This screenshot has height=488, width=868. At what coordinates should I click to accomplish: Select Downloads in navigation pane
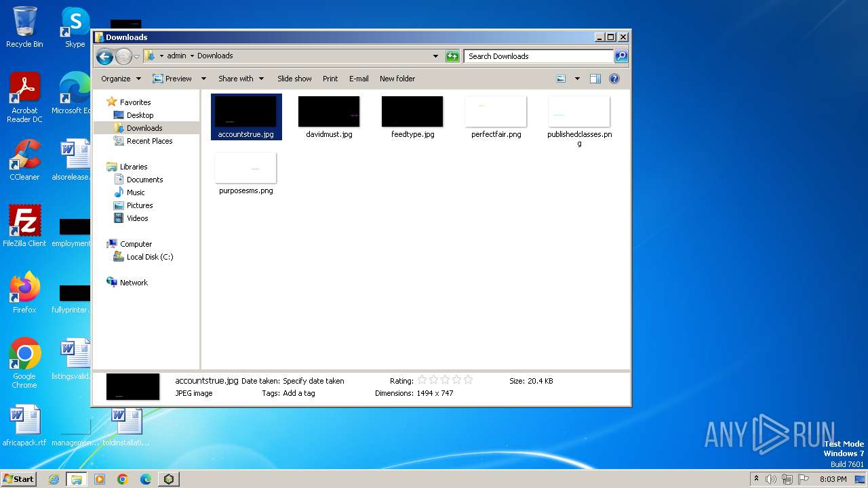tap(144, 128)
